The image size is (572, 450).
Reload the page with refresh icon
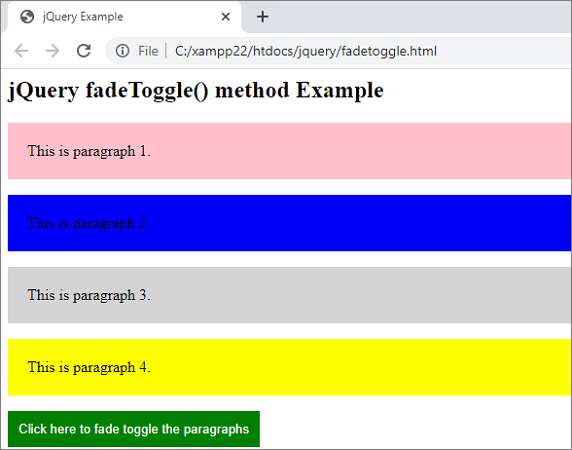pos(84,51)
